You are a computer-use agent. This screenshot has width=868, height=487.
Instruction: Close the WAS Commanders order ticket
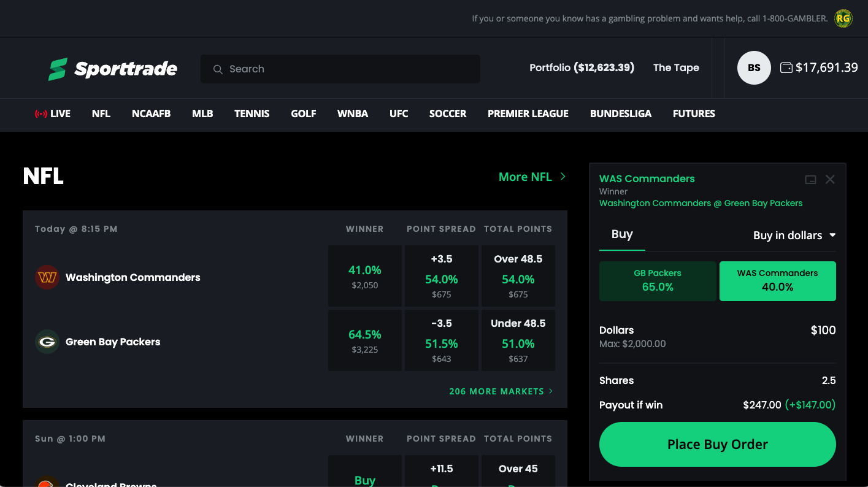click(830, 179)
